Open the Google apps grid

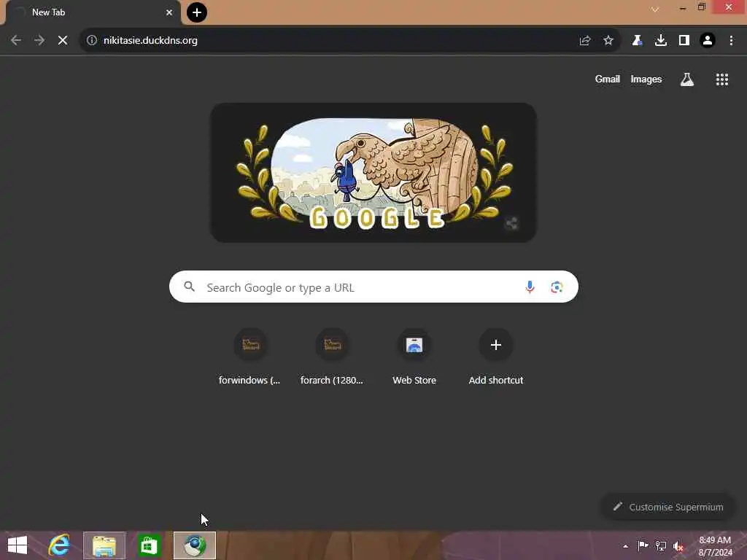point(722,79)
